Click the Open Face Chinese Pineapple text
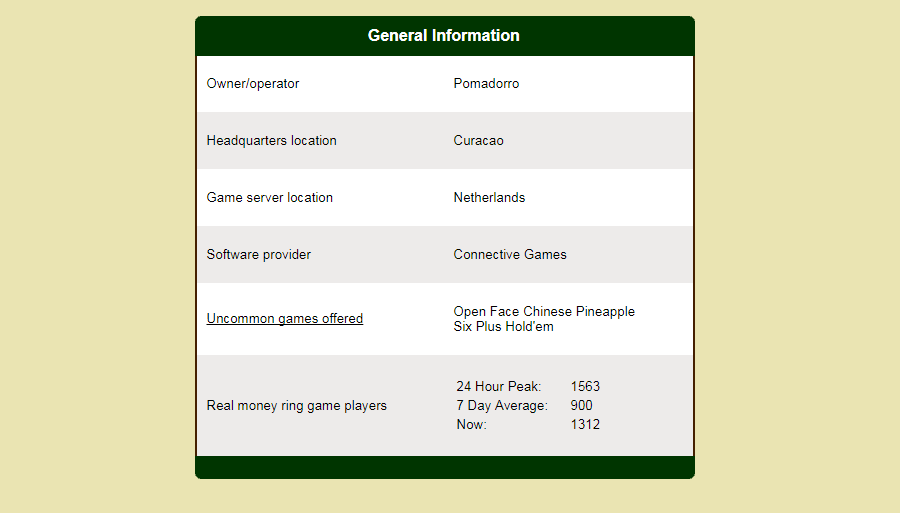Screen dimensions: 900x513 pos(544,312)
